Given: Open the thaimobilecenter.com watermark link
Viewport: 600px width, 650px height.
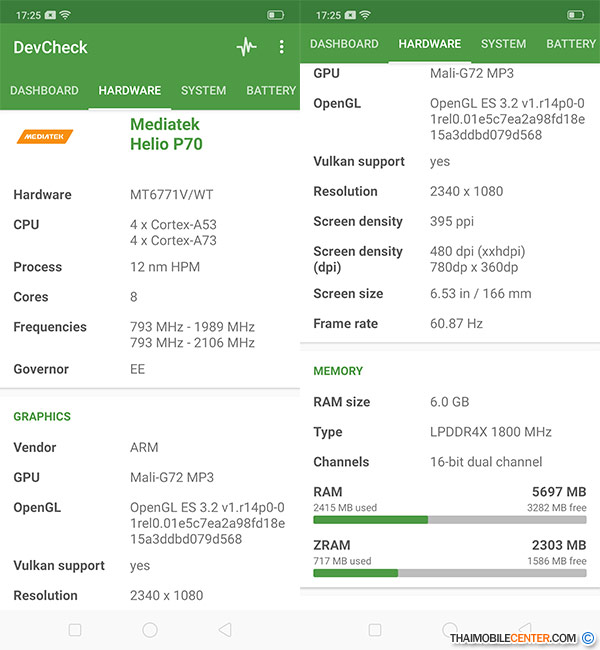Looking at the screenshot, I should coord(513,638).
